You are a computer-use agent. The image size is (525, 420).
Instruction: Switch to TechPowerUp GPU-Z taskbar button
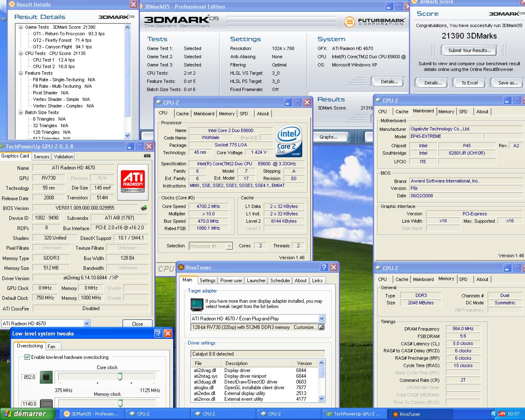354,414
